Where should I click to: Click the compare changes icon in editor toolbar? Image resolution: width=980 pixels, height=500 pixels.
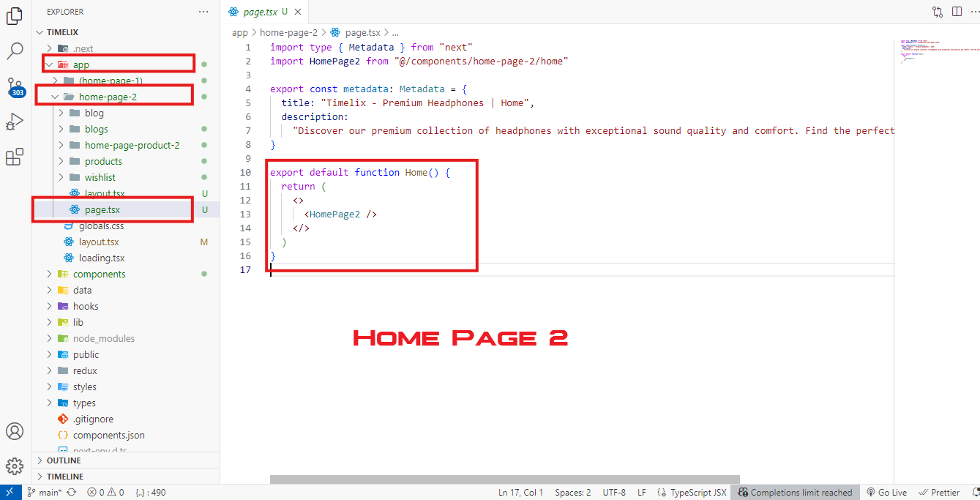point(938,12)
